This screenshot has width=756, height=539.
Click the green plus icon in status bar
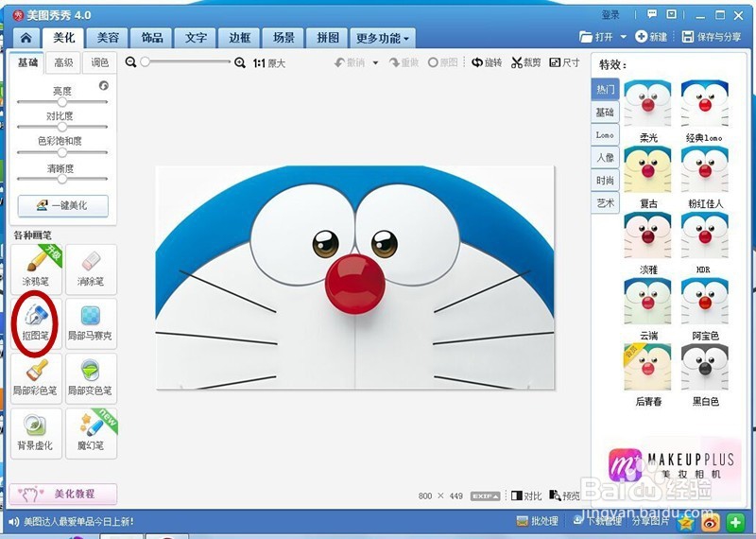735,522
